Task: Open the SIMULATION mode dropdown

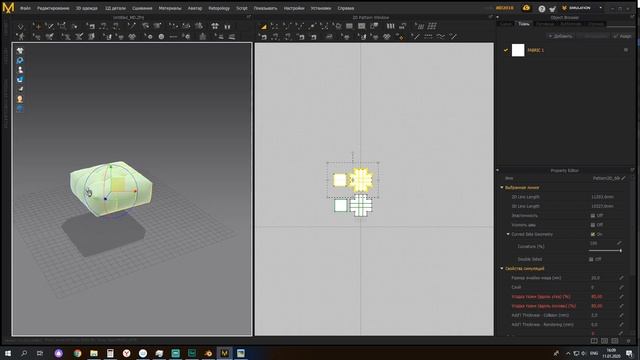Action: tap(600, 8)
